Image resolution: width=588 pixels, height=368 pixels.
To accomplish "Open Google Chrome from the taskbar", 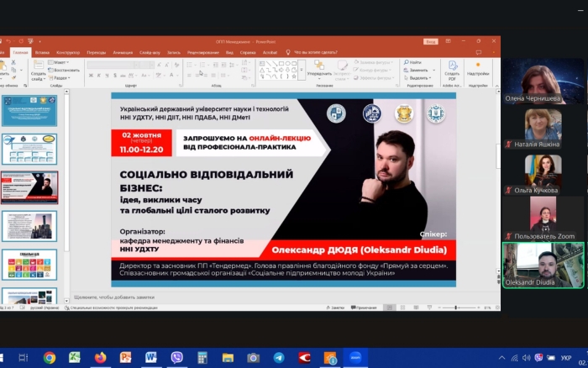I will [50, 357].
